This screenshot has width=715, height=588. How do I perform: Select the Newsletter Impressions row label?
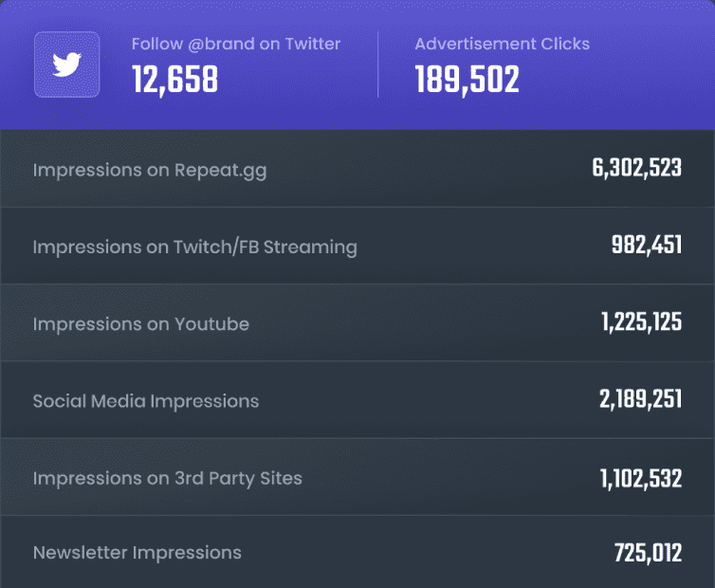coord(137,552)
